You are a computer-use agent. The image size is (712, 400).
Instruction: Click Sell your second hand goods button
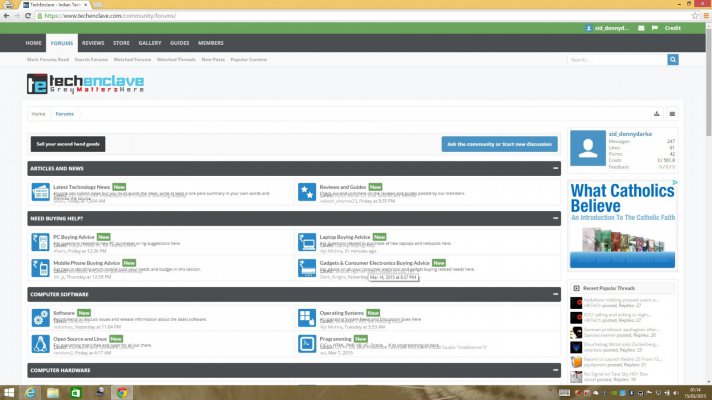pyautogui.click(x=68, y=144)
